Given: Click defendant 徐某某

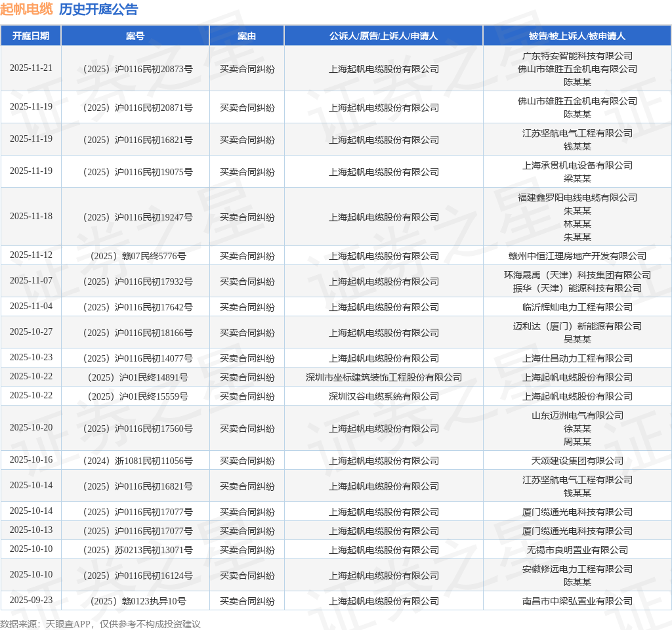Looking at the screenshot, I should point(577,429).
